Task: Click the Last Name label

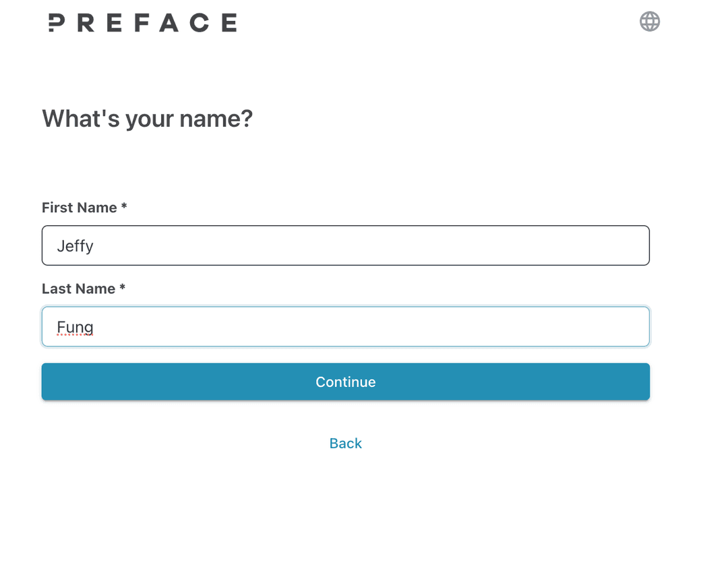Action: point(78,289)
